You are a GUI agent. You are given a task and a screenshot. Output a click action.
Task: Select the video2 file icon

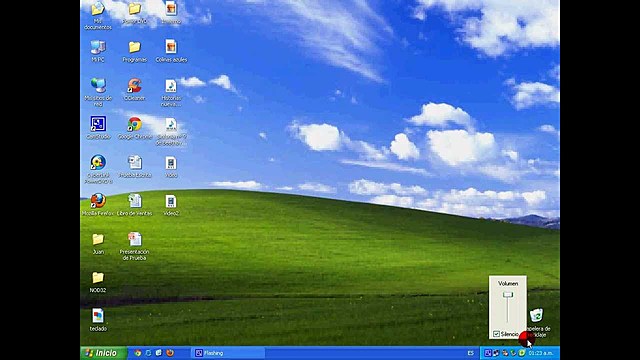171,201
